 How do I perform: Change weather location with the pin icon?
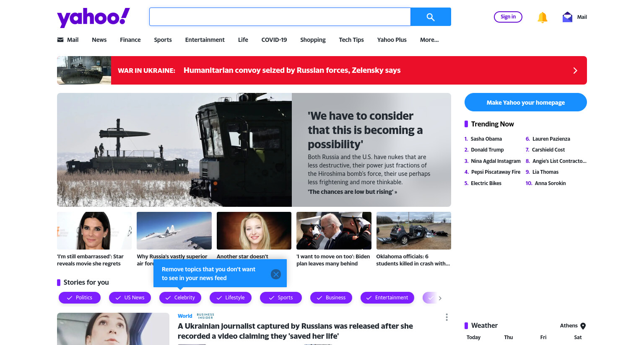pos(583,326)
